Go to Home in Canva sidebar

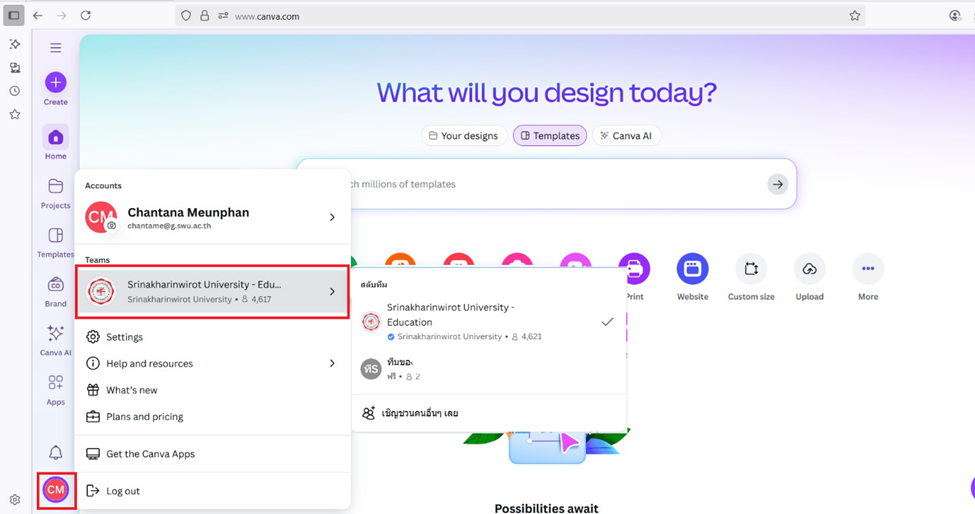tap(55, 143)
